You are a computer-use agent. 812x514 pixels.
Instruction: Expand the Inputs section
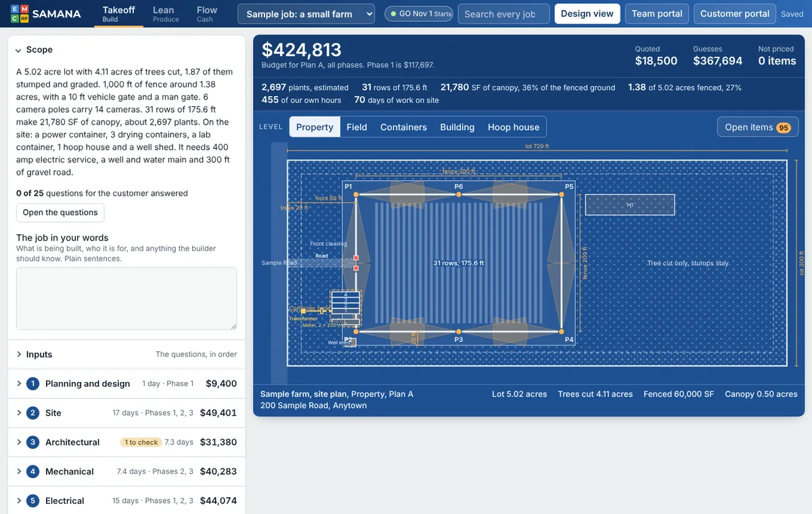(x=126, y=354)
